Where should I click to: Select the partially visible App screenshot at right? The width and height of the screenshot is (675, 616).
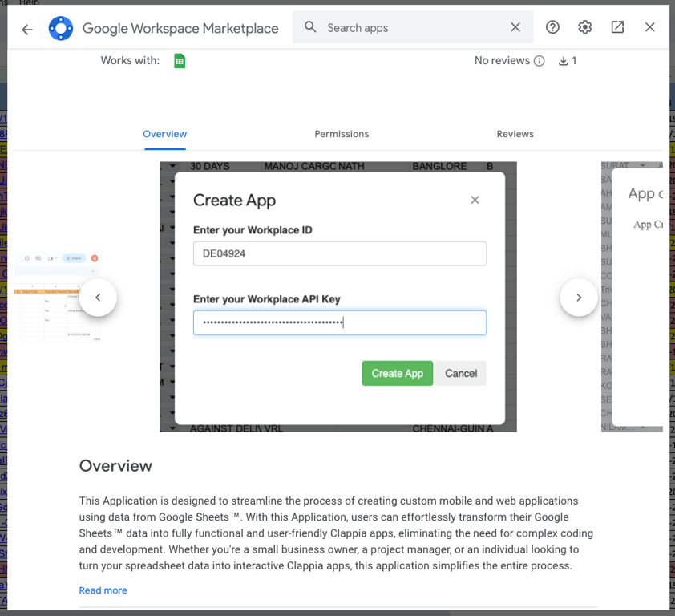632,297
